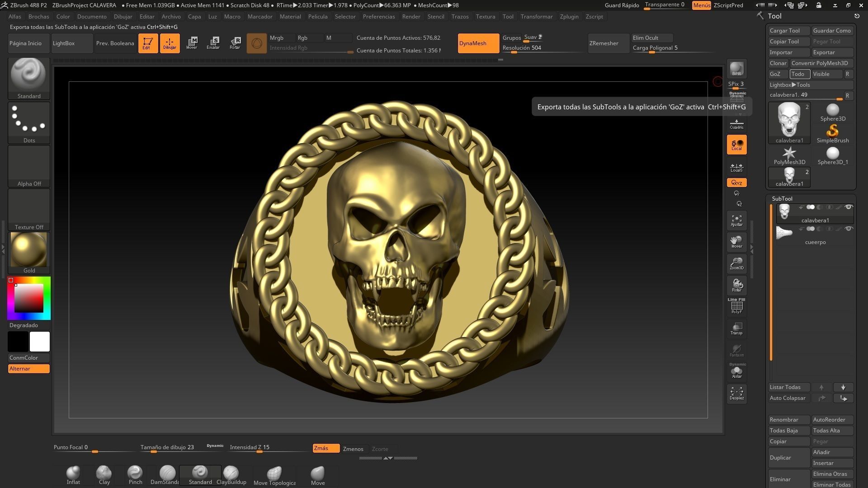Expand the Lightbox Tools entry
The image size is (868, 488).
(811, 85)
